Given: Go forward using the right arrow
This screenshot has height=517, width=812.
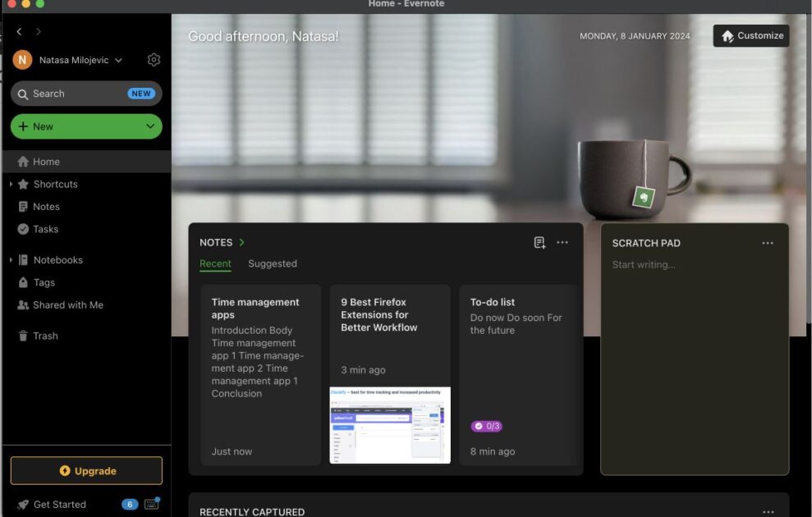Looking at the screenshot, I should (x=39, y=31).
